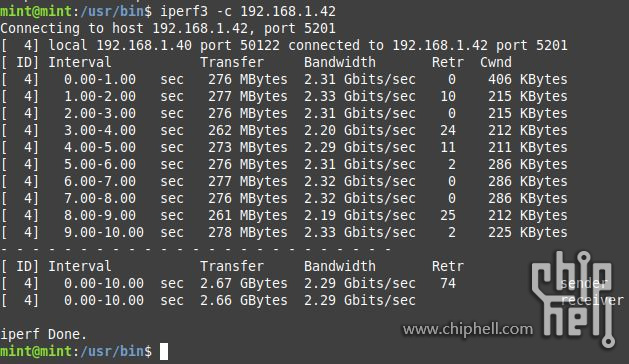Image resolution: width=629 pixels, height=364 pixels.
Task: Click the 8.00-9.00 interval row
Action: [284, 216]
